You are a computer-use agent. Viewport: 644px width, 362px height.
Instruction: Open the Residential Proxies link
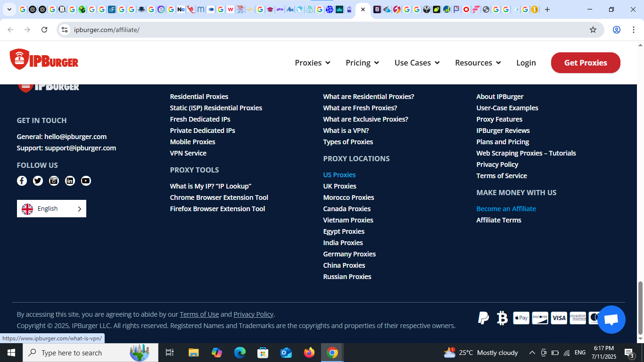pyautogui.click(x=199, y=97)
